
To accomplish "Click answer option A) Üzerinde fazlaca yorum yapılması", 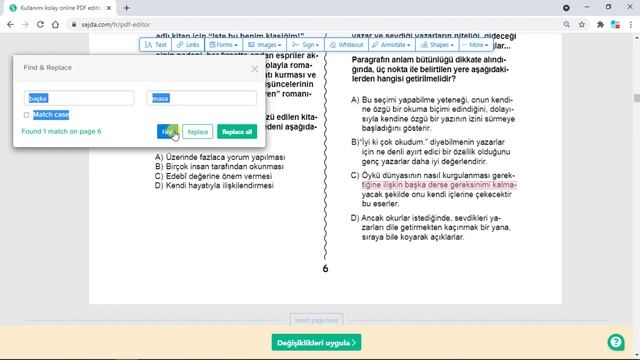I will coord(220,157).
